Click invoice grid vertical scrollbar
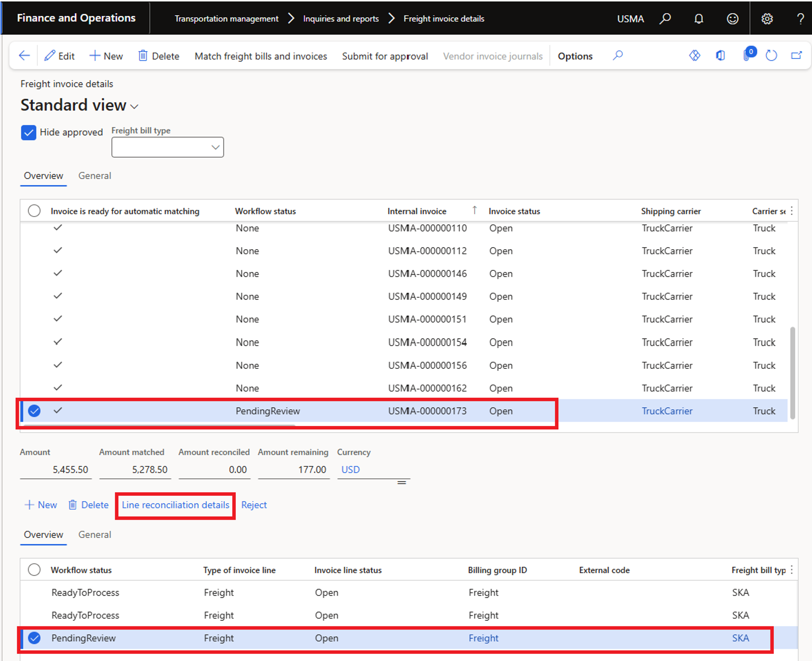Viewport: 812px width, 661px height. click(x=792, y=373)
